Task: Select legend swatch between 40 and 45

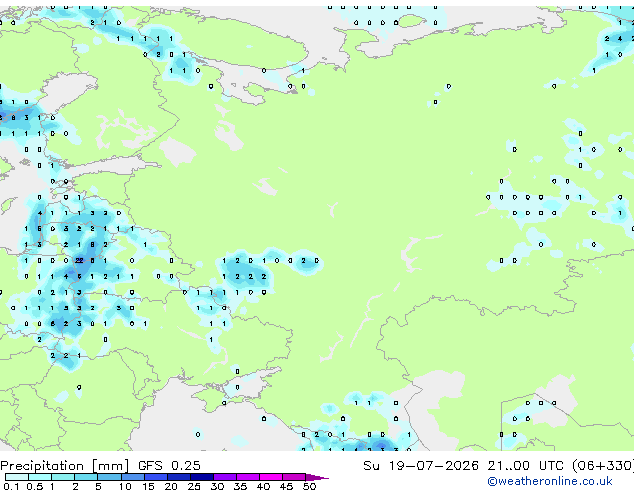Action: (271, 477)
